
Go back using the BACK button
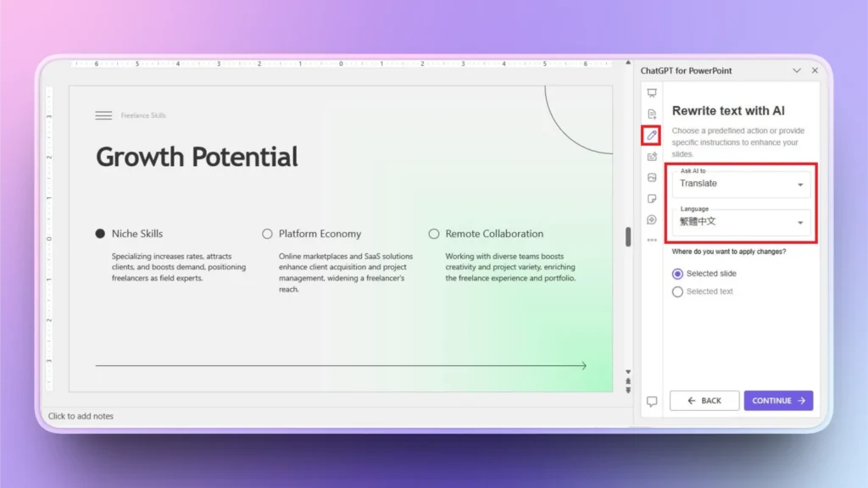[x=704, y=400]
